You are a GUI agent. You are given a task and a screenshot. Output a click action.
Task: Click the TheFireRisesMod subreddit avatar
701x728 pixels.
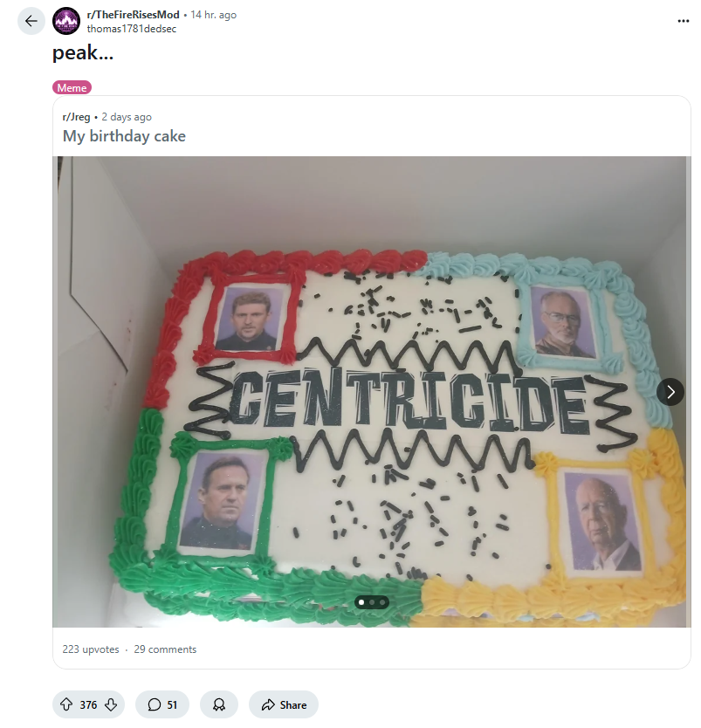pos(66,21)
